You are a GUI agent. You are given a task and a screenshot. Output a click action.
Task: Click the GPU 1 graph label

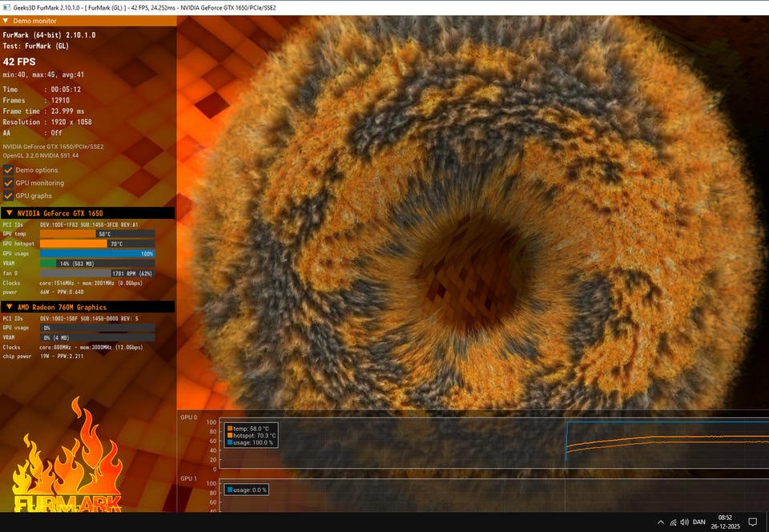tap(189, 478)
